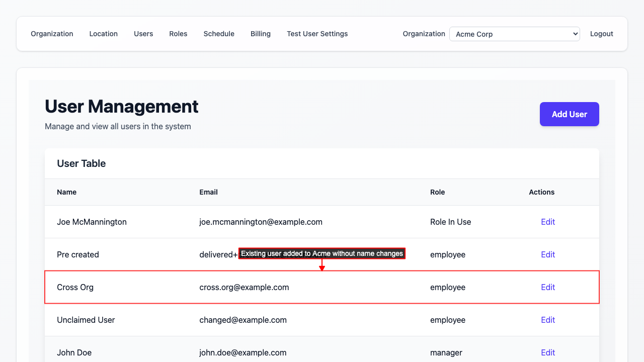Click the Role column header
The width and height of the screenshot is (644, 362).
pos(437,192)
